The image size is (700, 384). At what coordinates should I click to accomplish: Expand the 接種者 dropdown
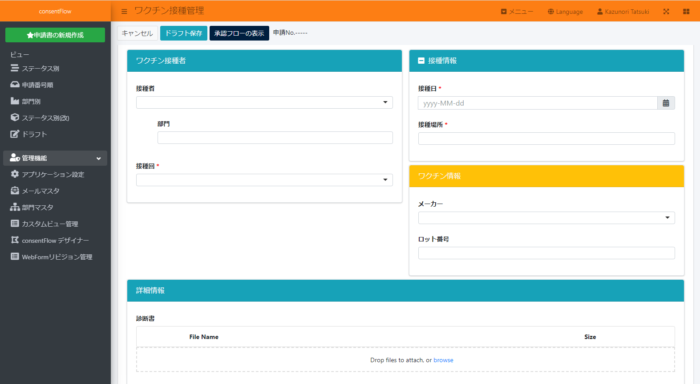click(x=264, y=102)
